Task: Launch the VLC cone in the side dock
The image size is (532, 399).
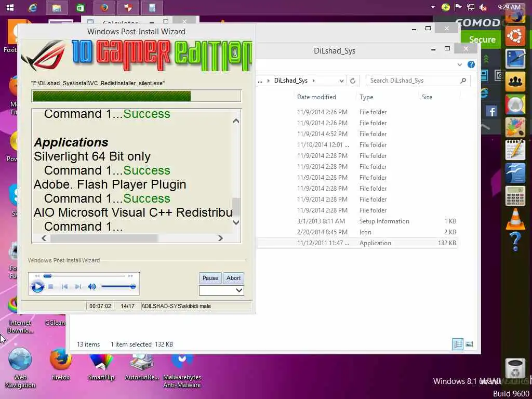Action: click(x=515, y=219)
